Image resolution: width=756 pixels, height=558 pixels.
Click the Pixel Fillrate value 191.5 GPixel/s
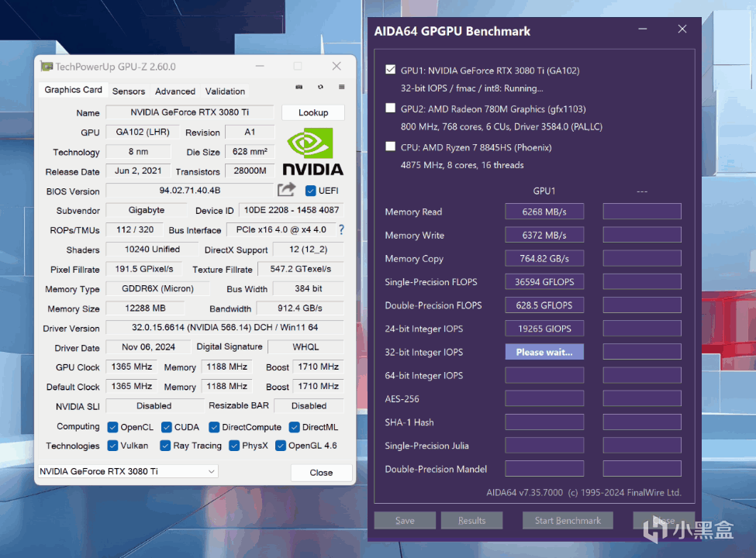pyautogui.click(x=143, y=269)
